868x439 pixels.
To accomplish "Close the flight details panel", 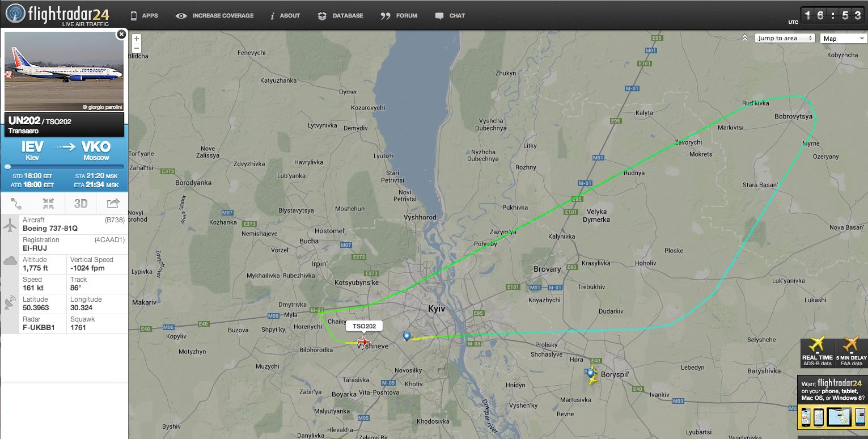I will 121,35.
